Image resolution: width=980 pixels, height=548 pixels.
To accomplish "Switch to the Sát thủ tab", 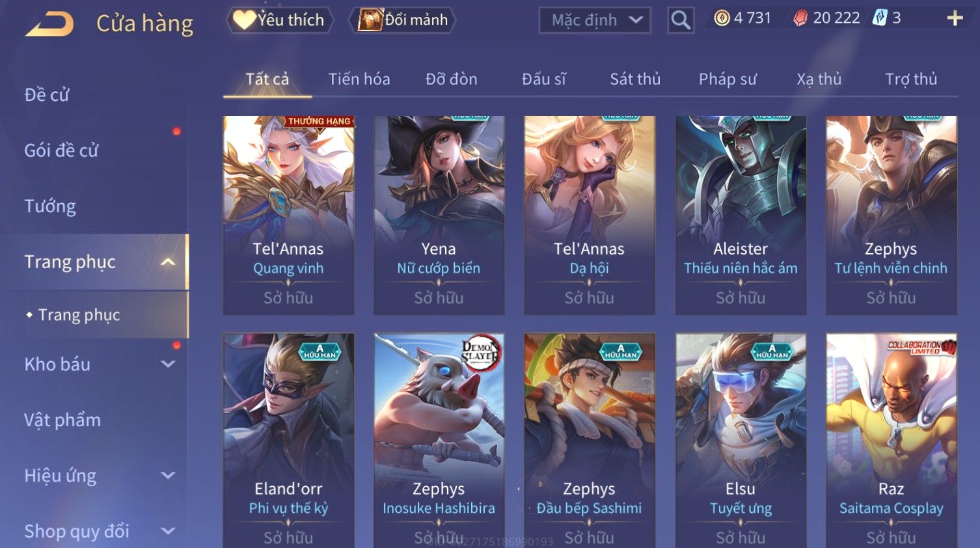I will pyautogui.click(x=635, y=79).
